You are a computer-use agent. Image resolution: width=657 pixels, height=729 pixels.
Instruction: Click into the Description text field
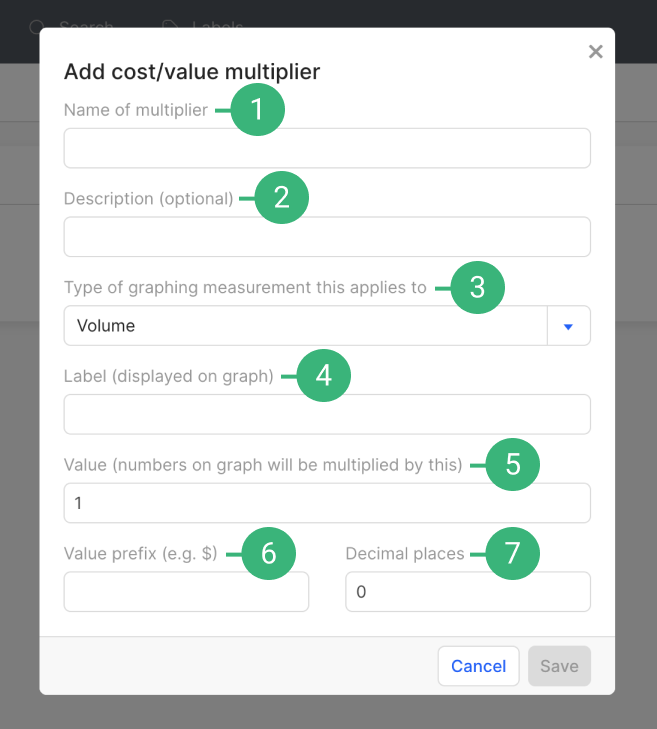pyautogui.click(x=327, y=237)
